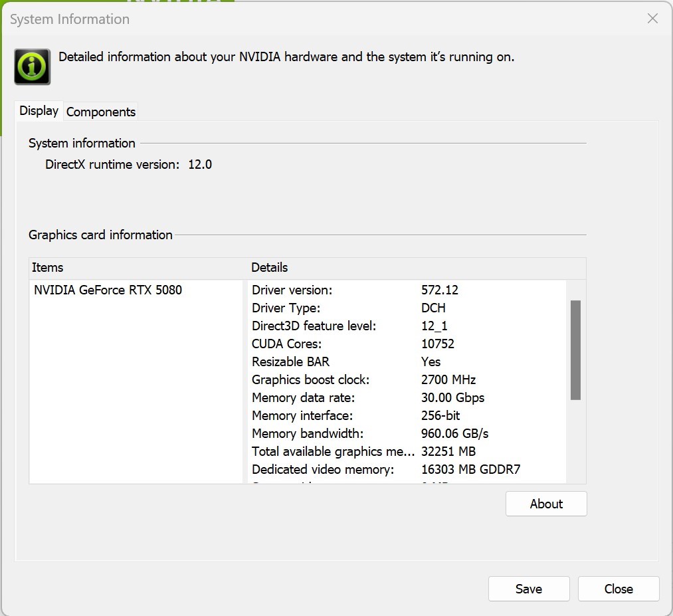Click the Resizable BAR row

(407, 362)
